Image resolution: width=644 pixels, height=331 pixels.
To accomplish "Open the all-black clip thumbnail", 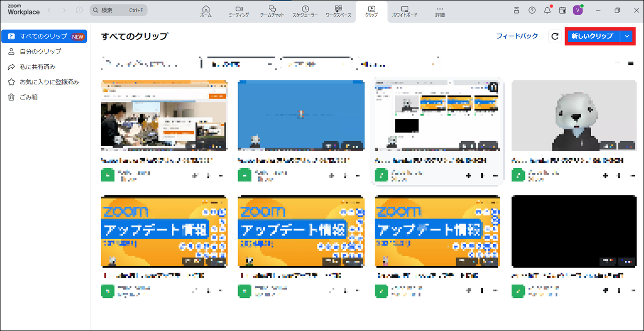I will coord(575,231).
